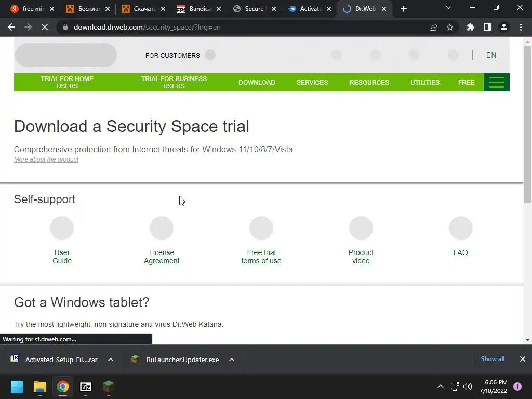Open the notification badge icon
The height and width of the screenshot is (399, 532).
tap(517, 387)
